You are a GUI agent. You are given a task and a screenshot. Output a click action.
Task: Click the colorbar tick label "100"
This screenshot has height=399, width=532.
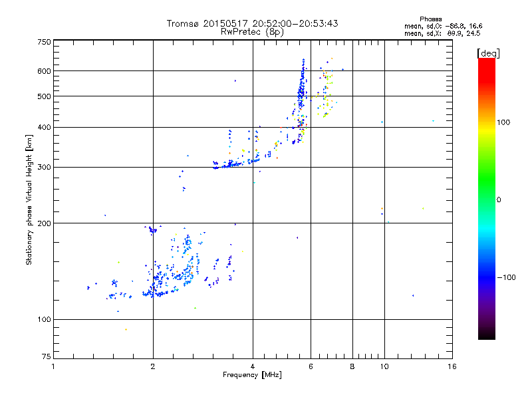(x=503, y=122)
